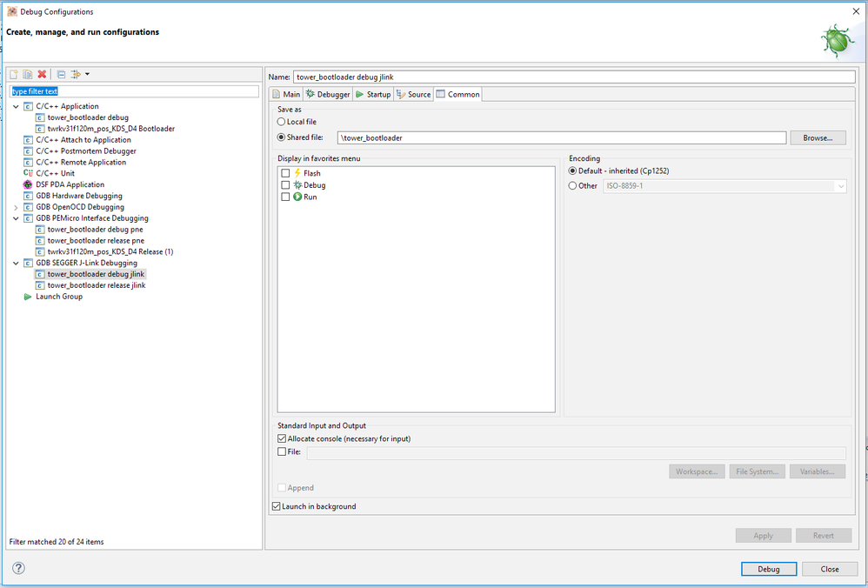Select tower_bootloader debug under C/C++ Application
The width and height of the screenshot is (868, 588).
coord(88,117)
